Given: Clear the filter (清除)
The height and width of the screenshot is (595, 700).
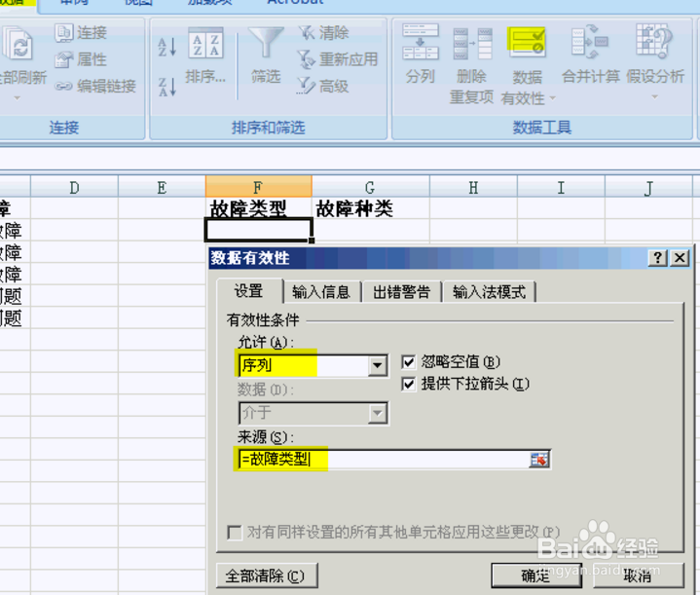Looking at the screenshot, I should click(323, 32).
